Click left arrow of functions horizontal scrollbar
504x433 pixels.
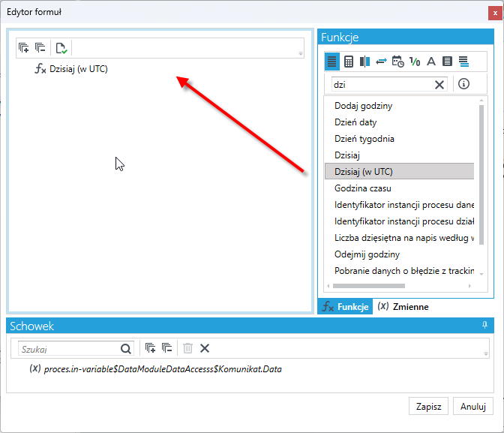pos(328,286)
